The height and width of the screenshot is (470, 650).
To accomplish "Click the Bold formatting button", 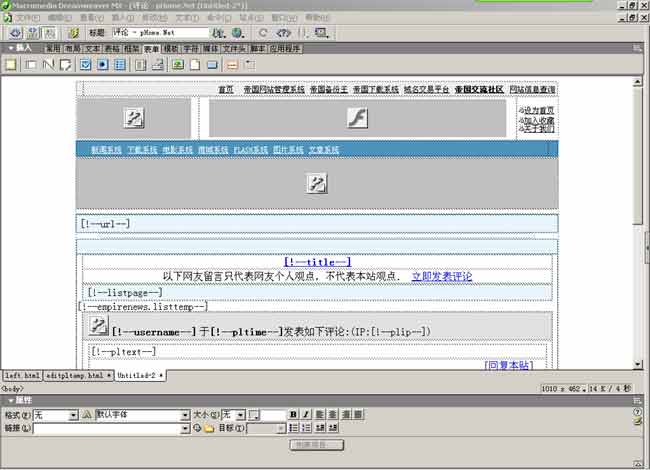I will [293, 414].
